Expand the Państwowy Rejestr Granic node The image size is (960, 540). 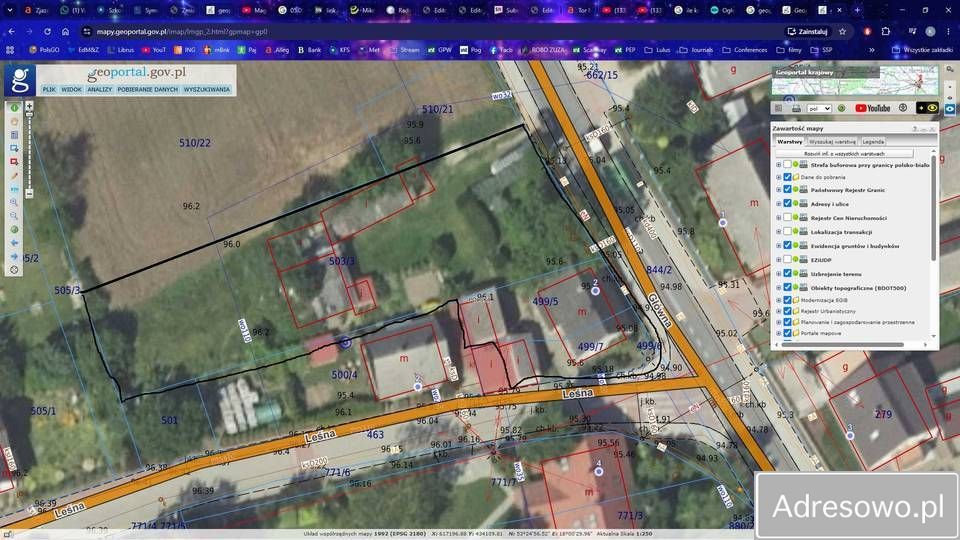click(778, 190)
